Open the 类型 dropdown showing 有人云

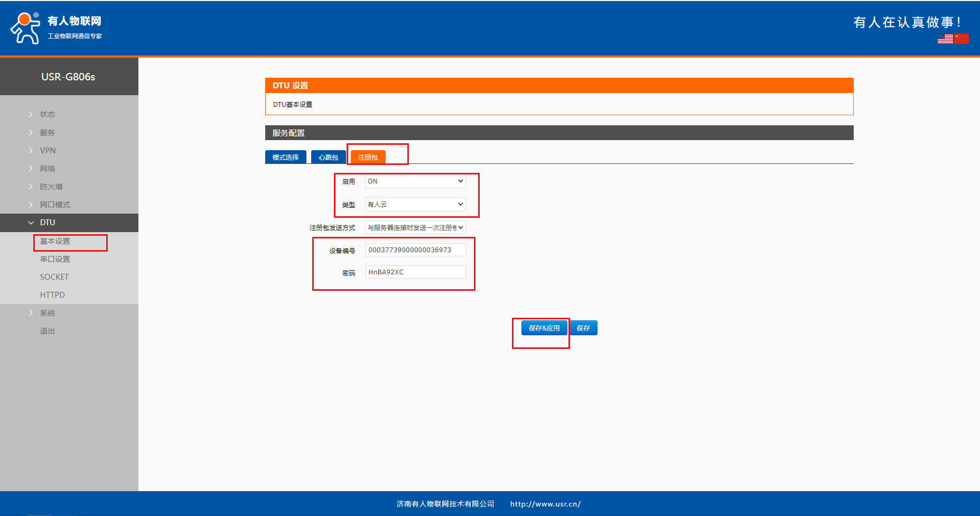point(415,205)
